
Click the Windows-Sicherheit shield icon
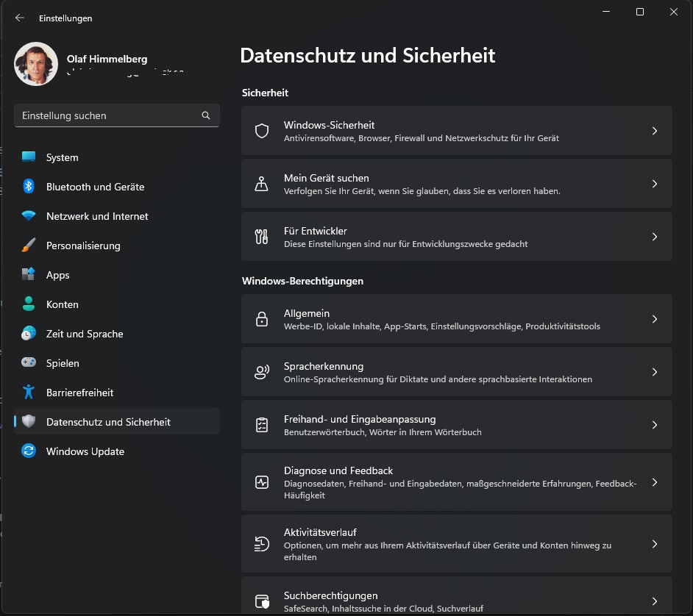[x=262, y=131]
